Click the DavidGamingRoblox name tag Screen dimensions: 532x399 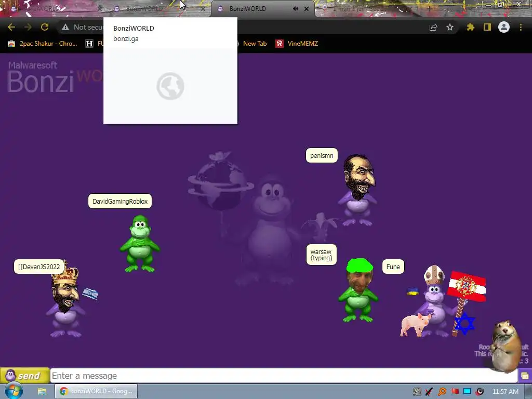[x=120, y=201]
